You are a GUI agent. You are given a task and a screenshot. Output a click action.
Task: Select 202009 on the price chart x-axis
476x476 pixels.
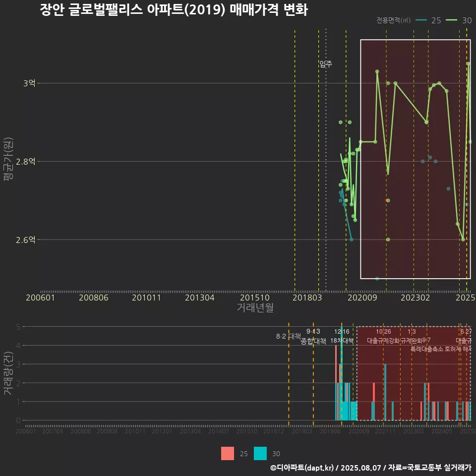click(x=362, y=297)
